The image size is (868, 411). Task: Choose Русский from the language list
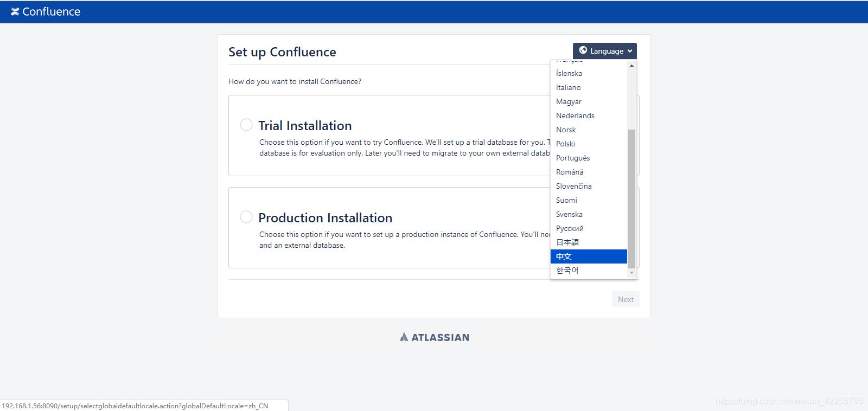pos(589,228)
